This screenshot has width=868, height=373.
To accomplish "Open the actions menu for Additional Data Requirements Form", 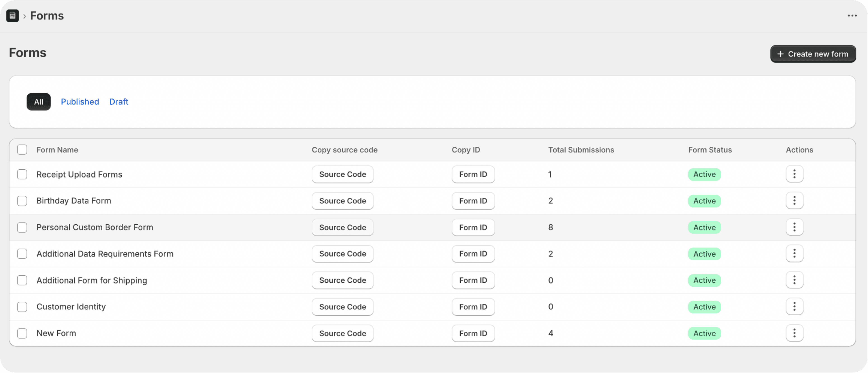I will pyautogui.click(x=794, y=253).
